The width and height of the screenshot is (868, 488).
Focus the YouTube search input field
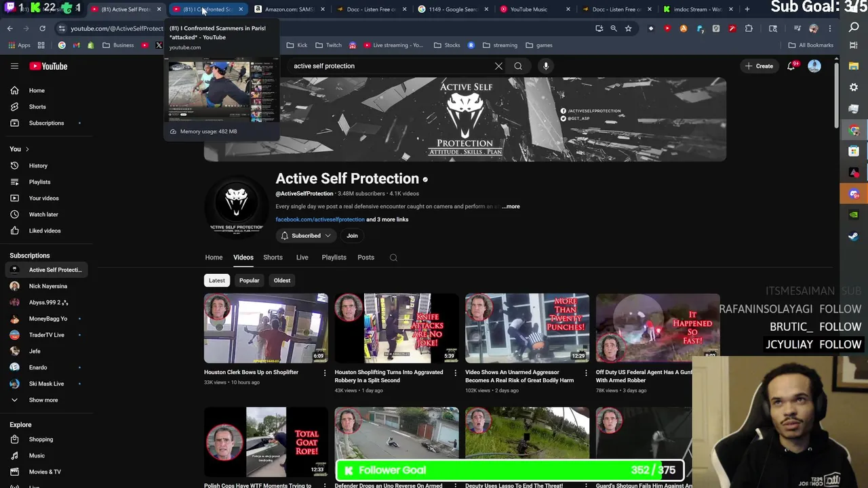point(390,66)
